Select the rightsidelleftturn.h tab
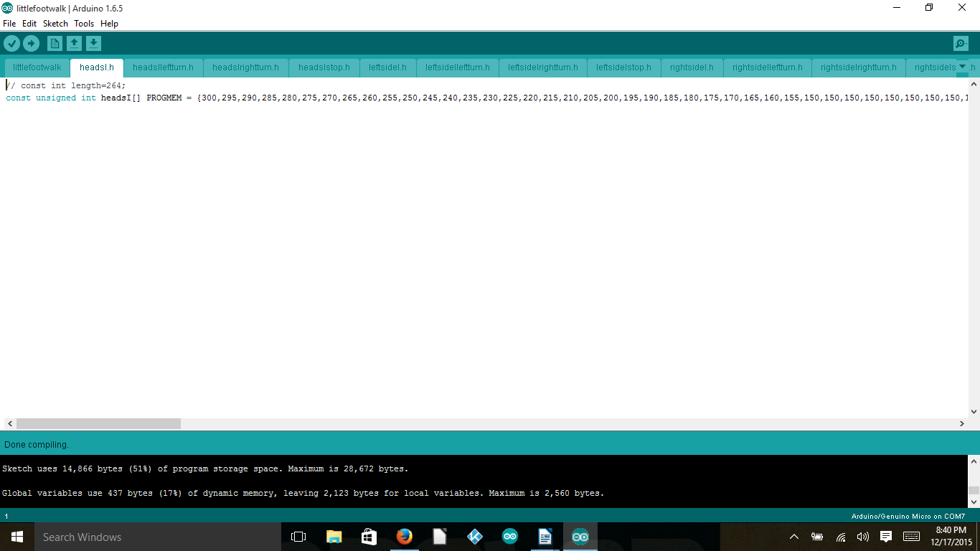980x551 pixels. pyautogui.click(x=768, y=67)
